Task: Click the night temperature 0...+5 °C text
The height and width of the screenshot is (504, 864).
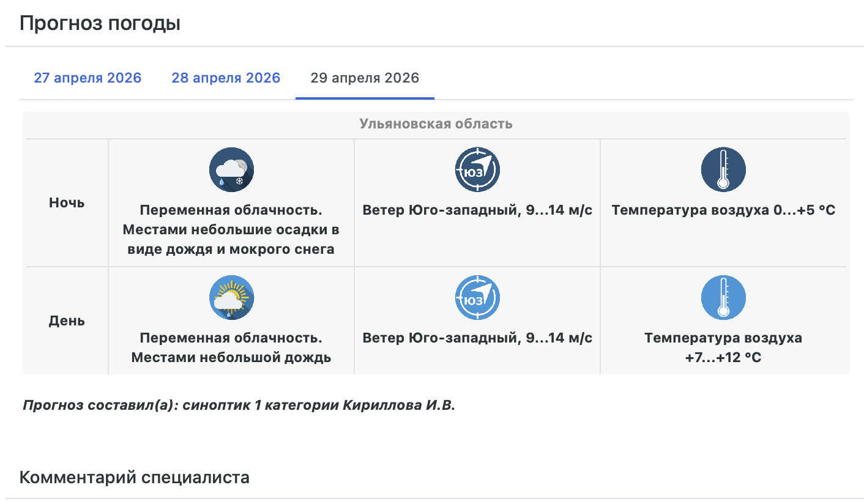Action: click(723, 210)
